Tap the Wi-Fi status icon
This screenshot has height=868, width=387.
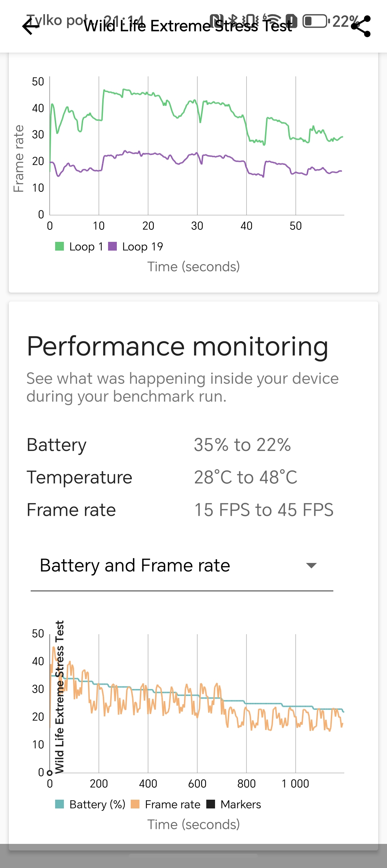pos(272,21)
